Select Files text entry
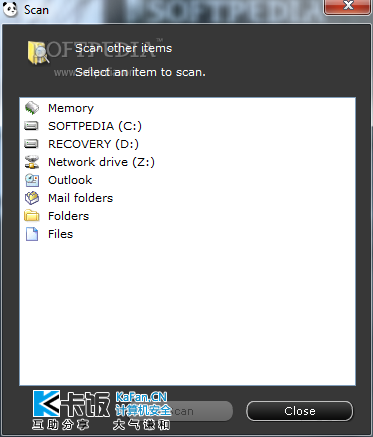The height and width of the screenshot is (437, 373). (61, 234)
